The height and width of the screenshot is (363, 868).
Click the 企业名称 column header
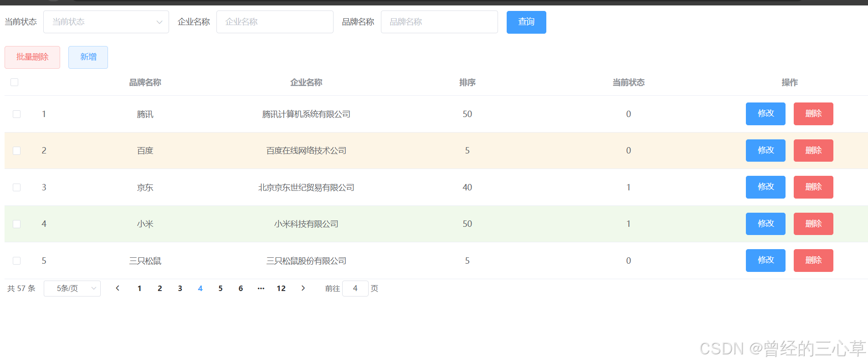(306, 82)
